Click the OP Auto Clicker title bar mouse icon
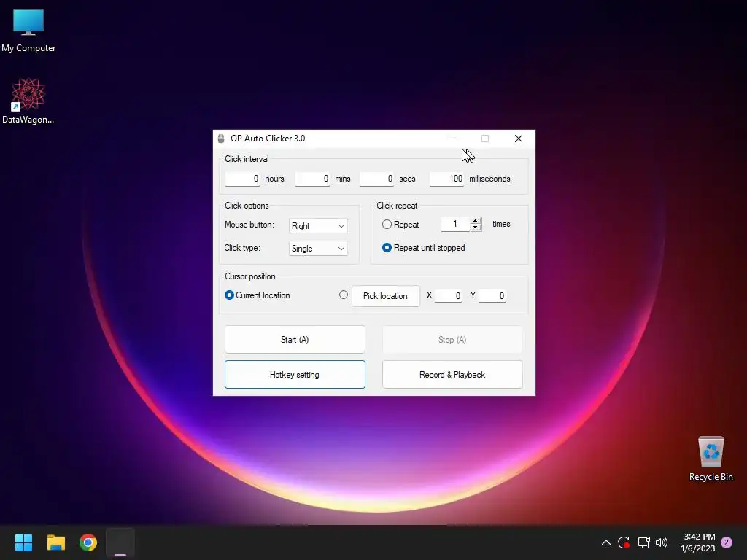 [221, 139]
